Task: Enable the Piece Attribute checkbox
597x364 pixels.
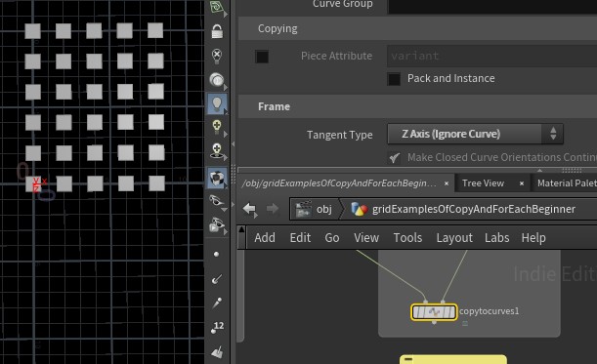Action: click(x=262, y=57)
